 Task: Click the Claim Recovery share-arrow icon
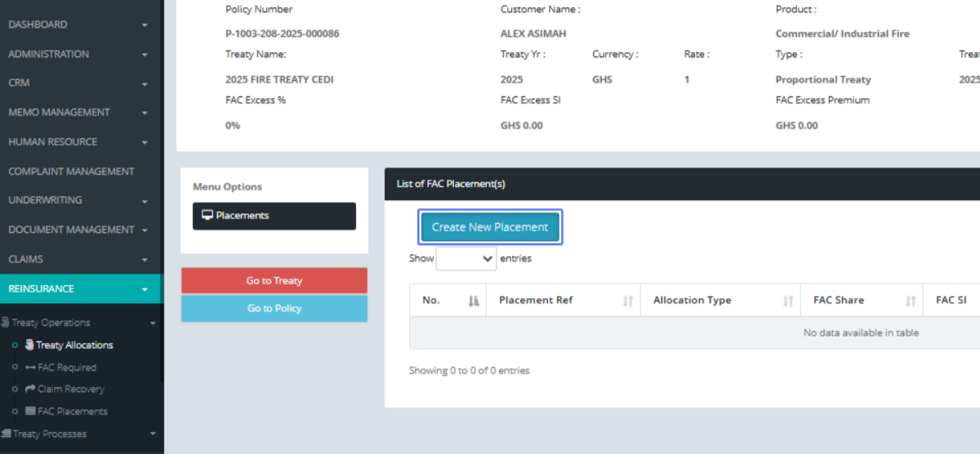coord(30,389)
